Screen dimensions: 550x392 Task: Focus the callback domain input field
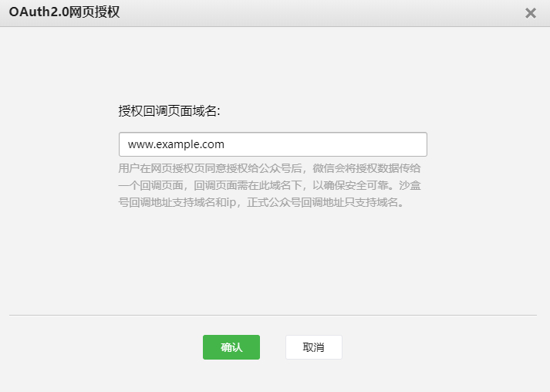tap(272, 144)
